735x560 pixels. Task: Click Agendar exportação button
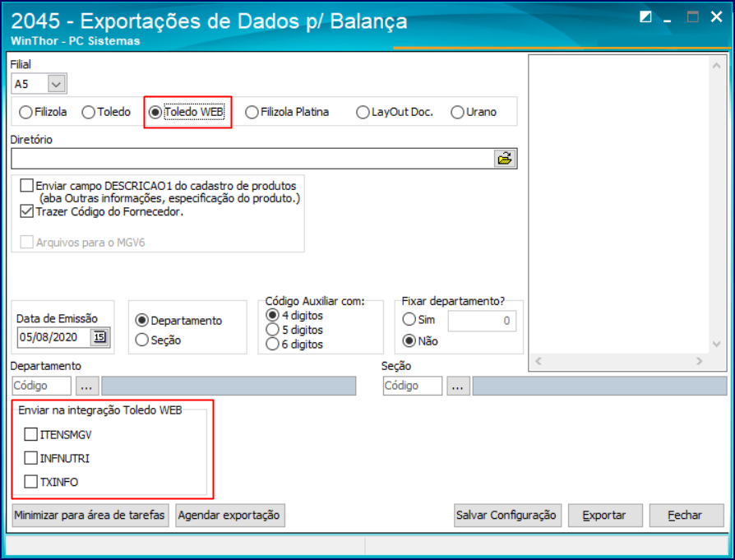pos(230,516)
